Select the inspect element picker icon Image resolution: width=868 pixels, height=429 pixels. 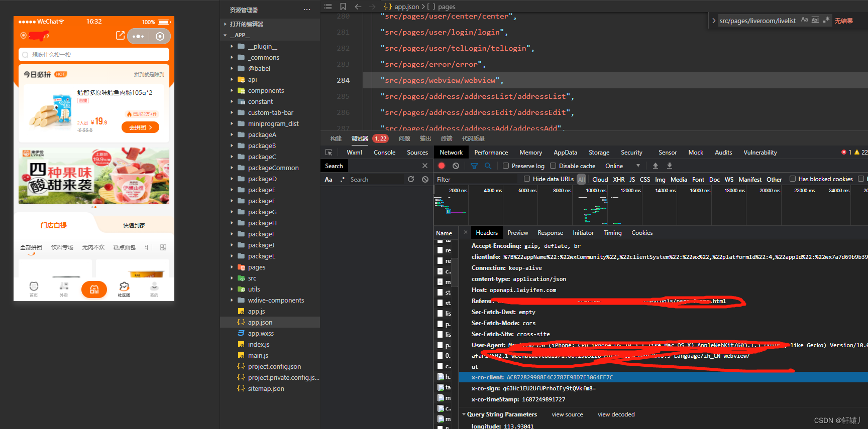click(329, 152)
